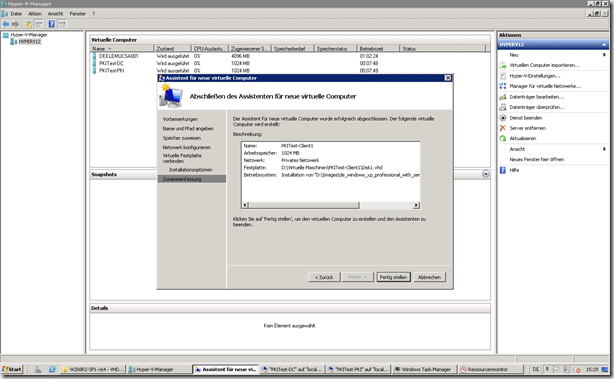Click Dienst beenden action
The width and height of the screenshot is (614, 379).
pos(526,118)
